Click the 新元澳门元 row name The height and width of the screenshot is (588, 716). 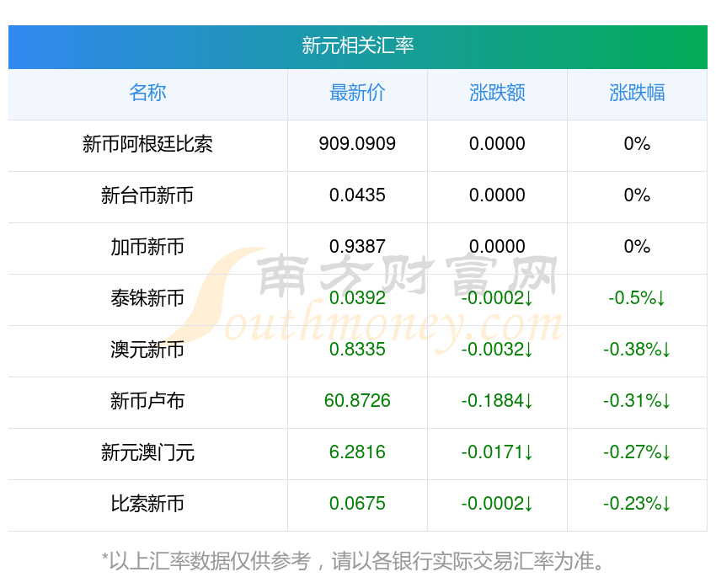tap(147, 452)
